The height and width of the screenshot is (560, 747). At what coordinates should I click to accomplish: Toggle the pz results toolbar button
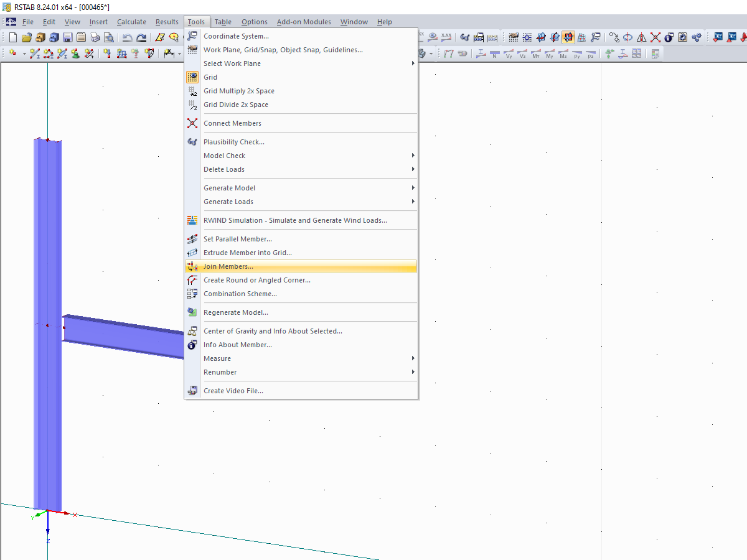tap(590, 54)
